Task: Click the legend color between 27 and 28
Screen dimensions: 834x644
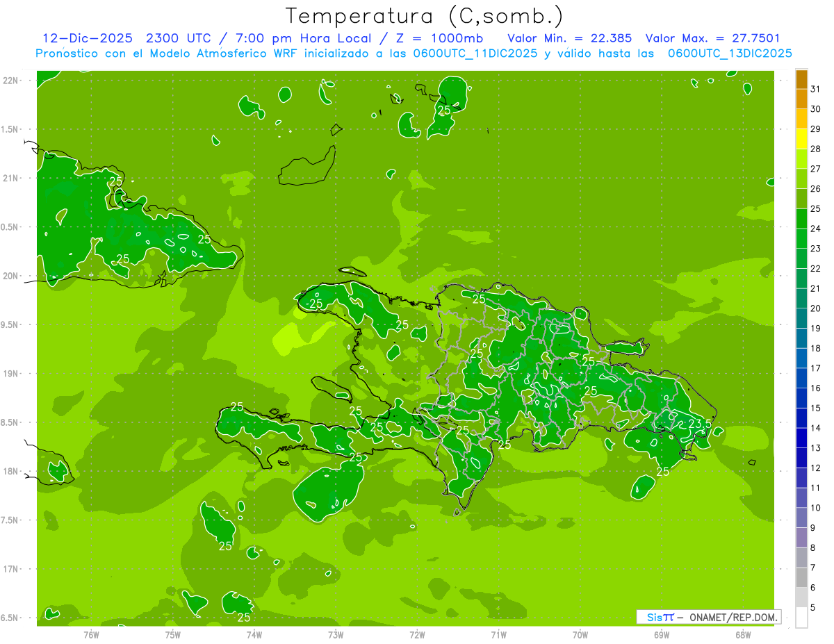Action: 801,159
